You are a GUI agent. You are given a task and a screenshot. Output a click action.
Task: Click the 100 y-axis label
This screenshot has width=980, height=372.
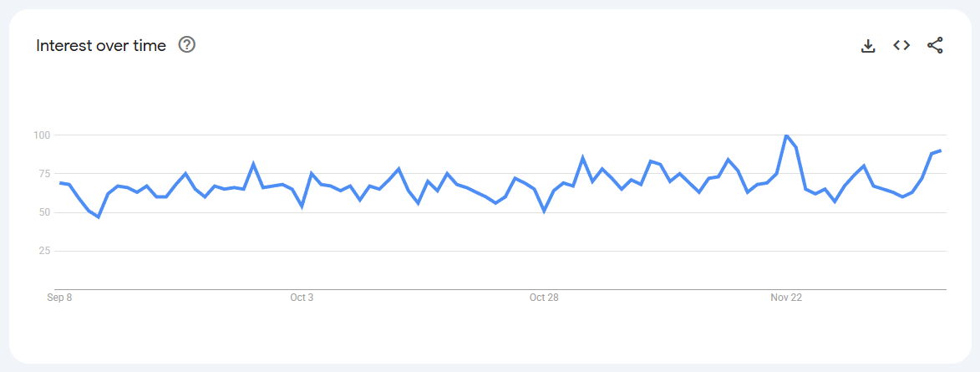tap(43, 135)
